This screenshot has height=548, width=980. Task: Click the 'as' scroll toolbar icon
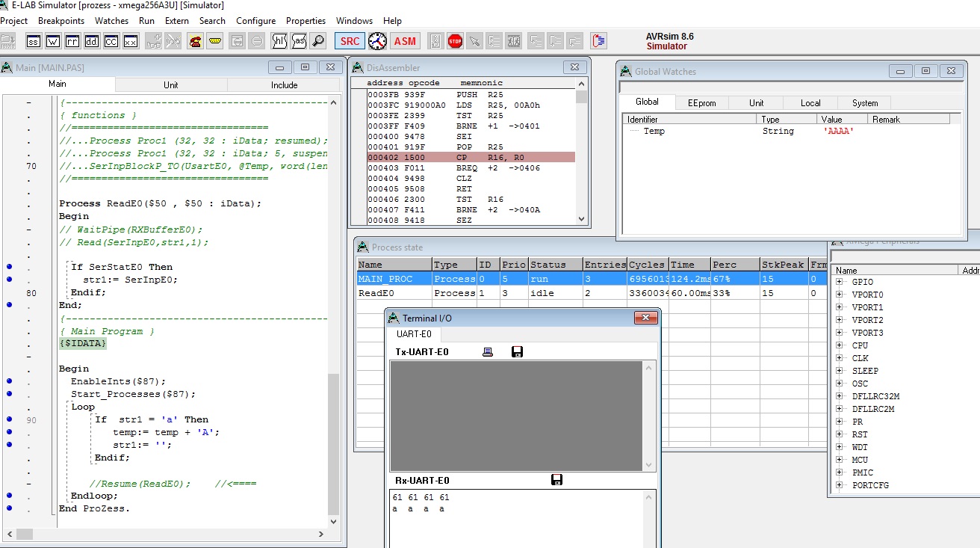[x=299, y=41]
